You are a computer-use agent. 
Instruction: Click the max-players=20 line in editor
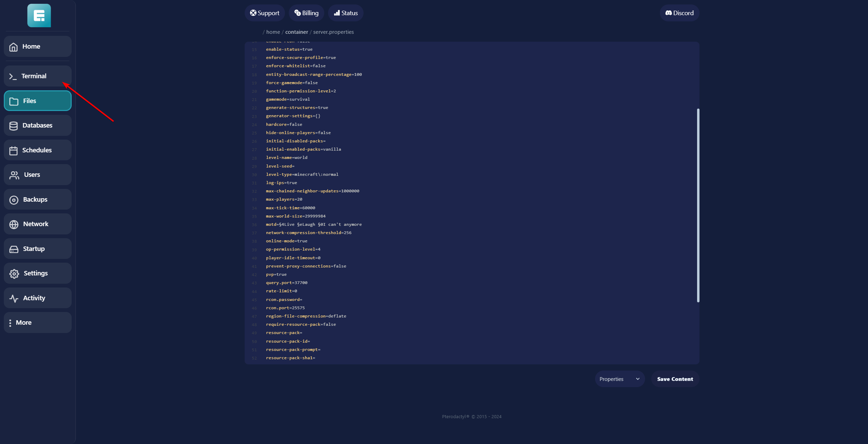284,199
